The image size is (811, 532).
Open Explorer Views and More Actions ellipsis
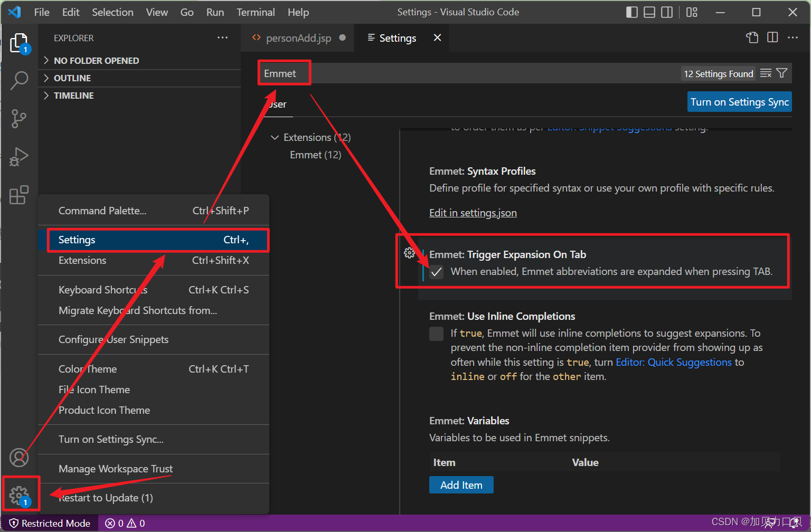(223, 37)
